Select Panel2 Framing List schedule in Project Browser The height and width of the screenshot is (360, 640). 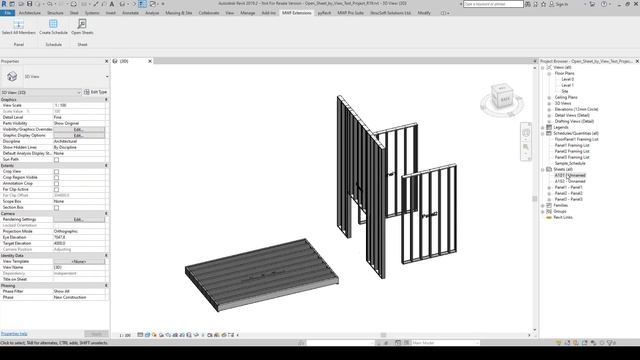(572, 151)
